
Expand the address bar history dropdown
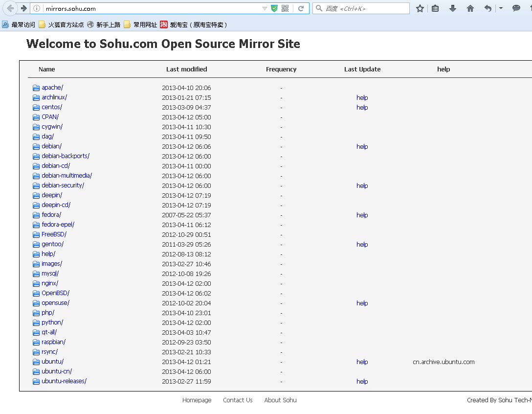pos(265,8)
